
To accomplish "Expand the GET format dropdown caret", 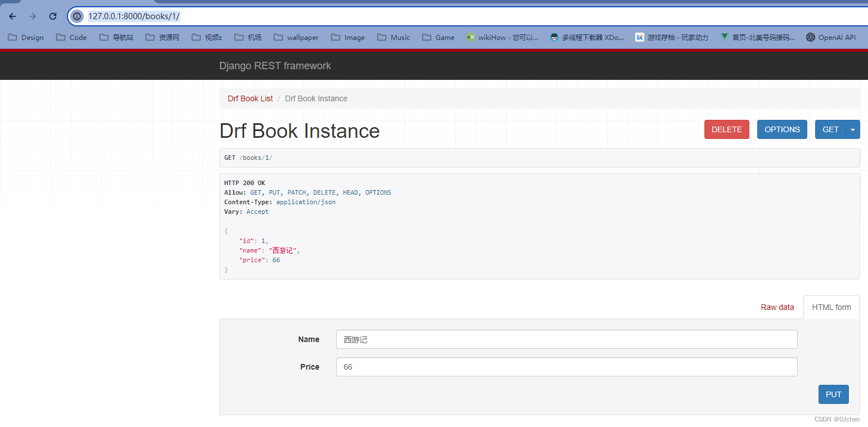I will [x=853, y=129].
